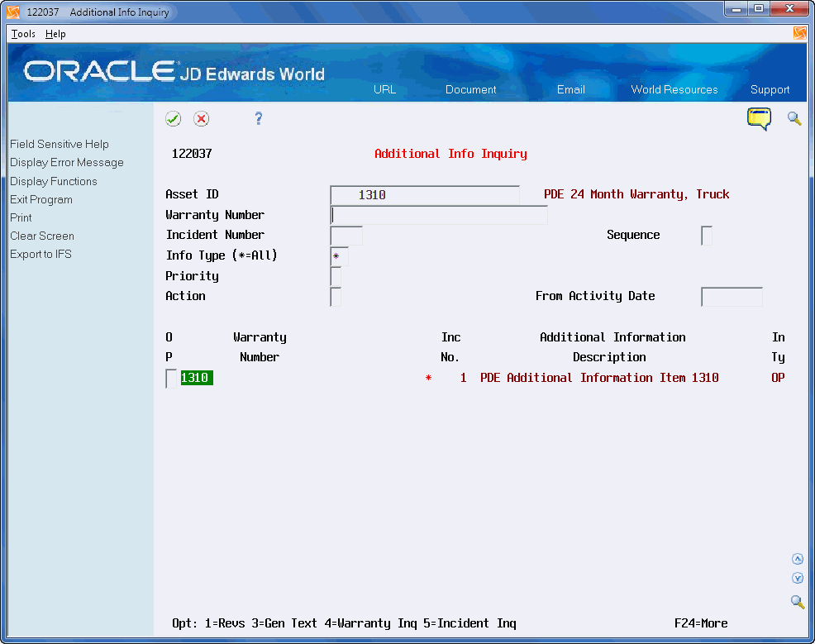Click the From Activity Date field

(x=732, y=297)
